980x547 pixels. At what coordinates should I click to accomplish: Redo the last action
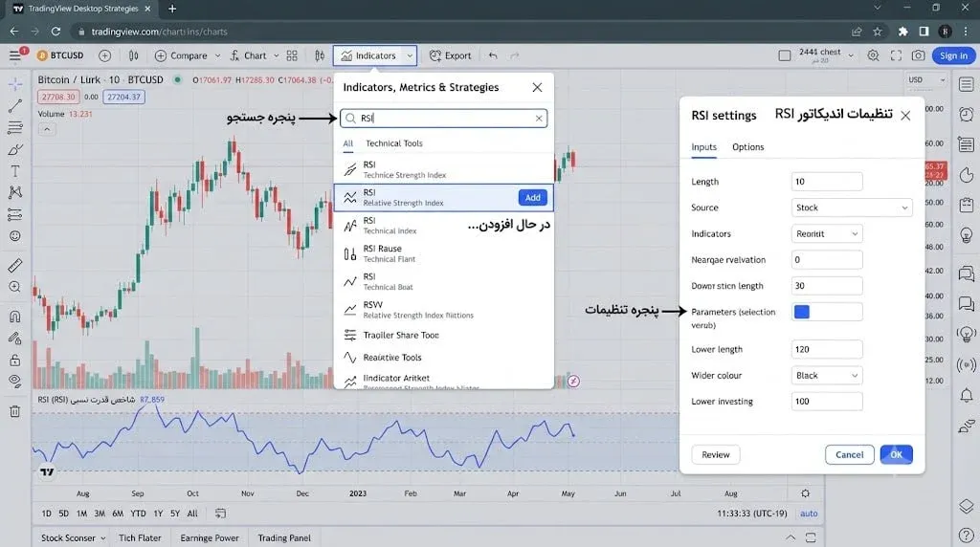click(x=514, y=55)
